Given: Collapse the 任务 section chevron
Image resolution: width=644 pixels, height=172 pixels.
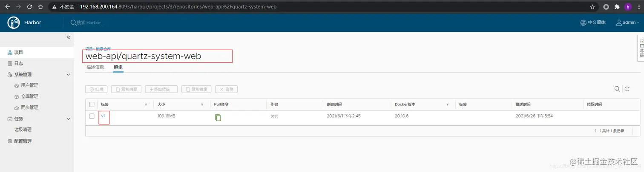Looking at the screenshot, I should click(69, 119).
